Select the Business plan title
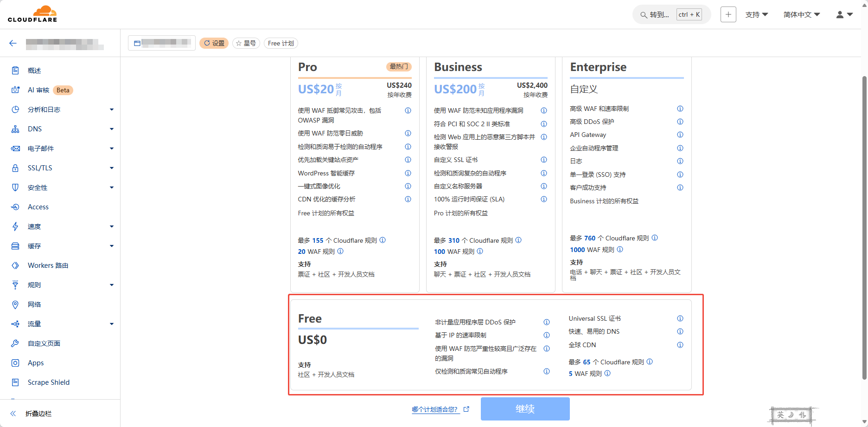The image size is (868, 427). (458, 67)
